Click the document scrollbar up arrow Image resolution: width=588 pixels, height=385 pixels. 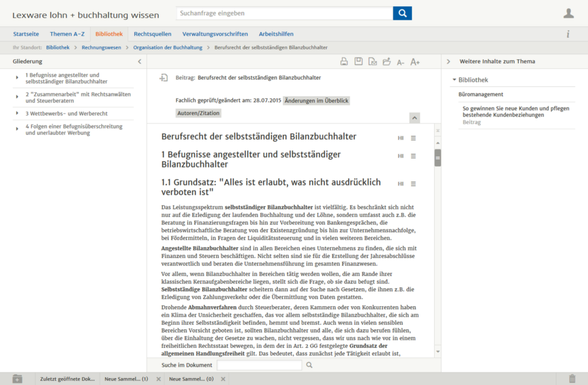[x=438, y=143]
